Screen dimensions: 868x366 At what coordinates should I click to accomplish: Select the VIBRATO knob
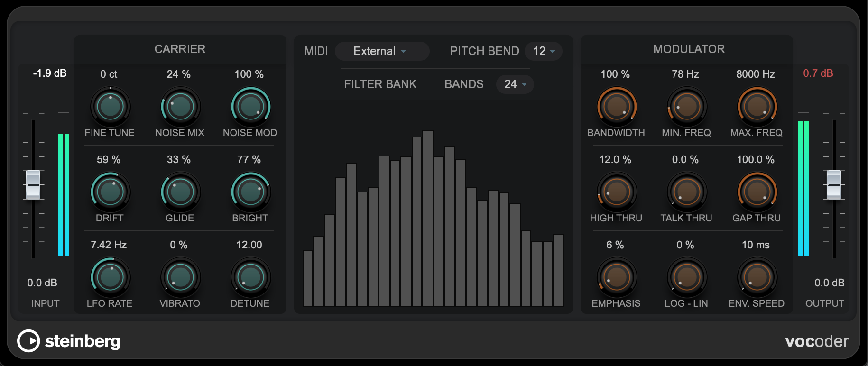coord(180,277)
